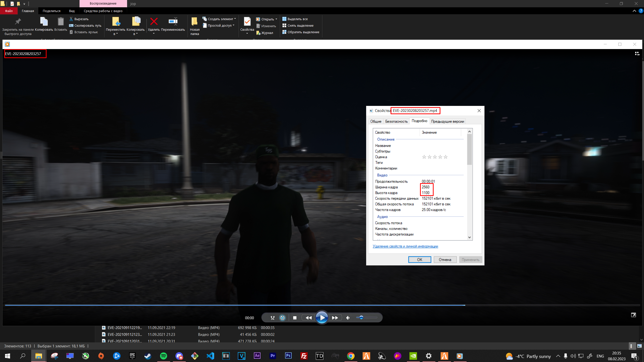The image size is (644, 362).
Task: Expand the Открыть dropdown arrow
Action: click(x=276, y=19)
